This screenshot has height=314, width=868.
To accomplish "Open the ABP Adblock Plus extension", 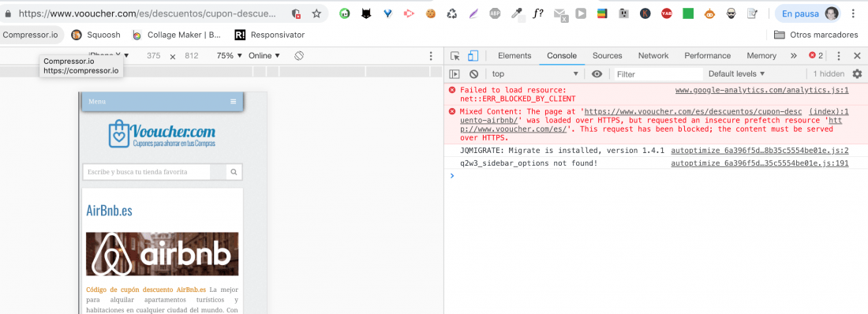I will (495, 14).
